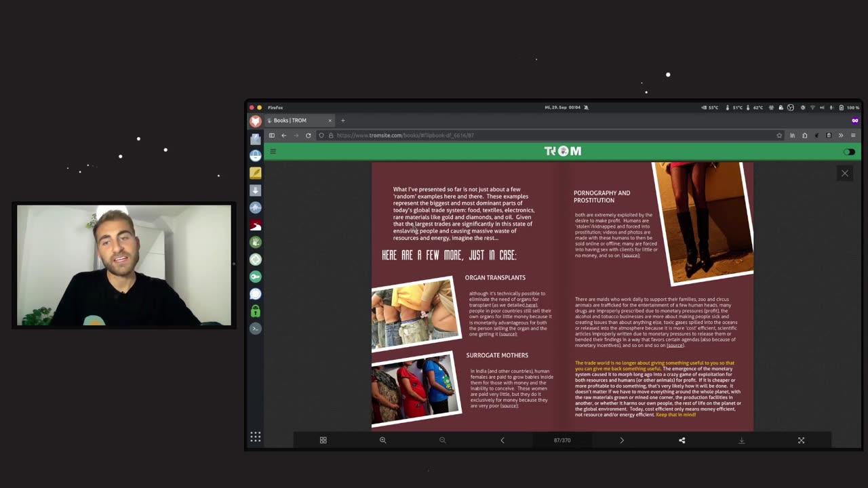Viewport: 868px width, 488px height.
Task: Select the Books | TROM browser tab
Action: [x=299, y=121]
